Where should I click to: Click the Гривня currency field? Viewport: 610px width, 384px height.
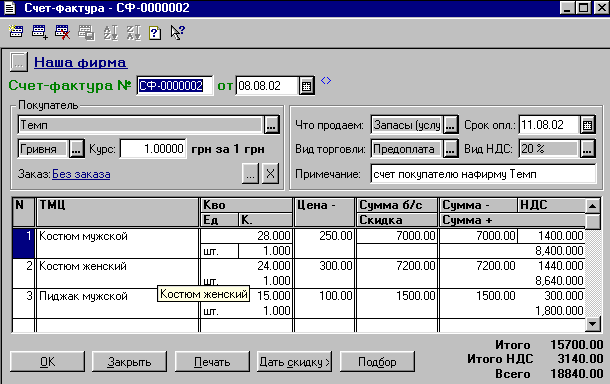(x=43, y=149)
